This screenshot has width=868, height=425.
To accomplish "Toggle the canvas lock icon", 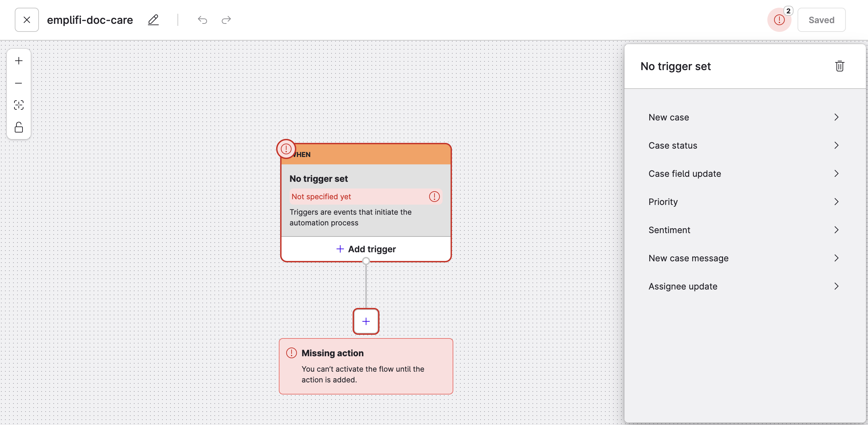I will coord(19,127).
